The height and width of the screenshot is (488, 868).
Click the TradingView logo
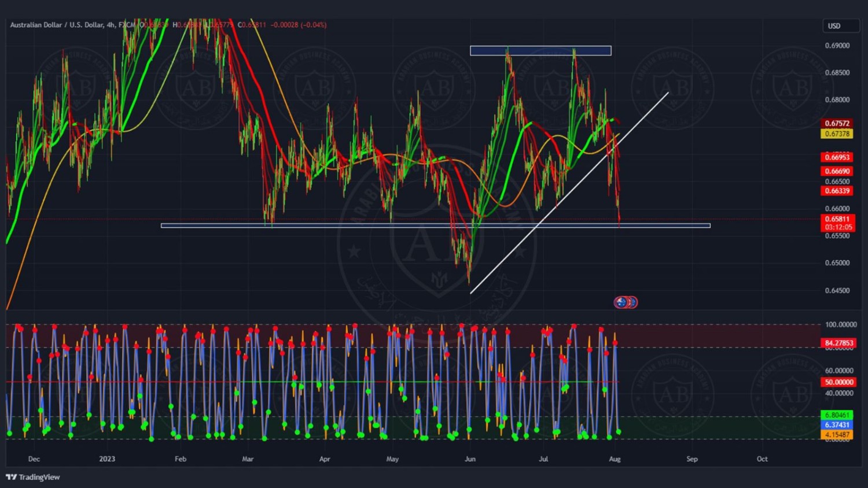(x=33, y=477)
